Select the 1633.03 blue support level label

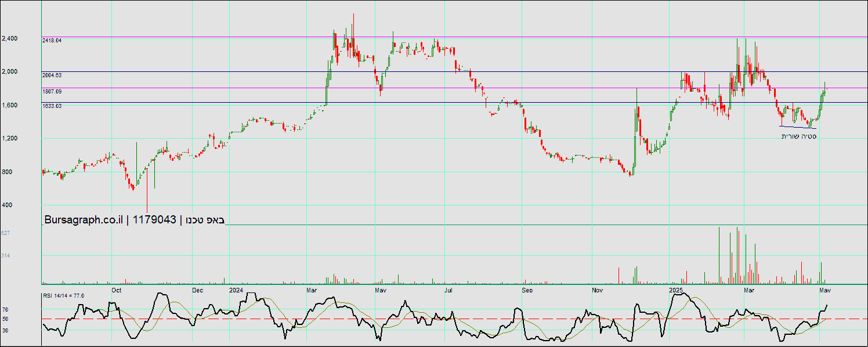(x=52, y=106)
